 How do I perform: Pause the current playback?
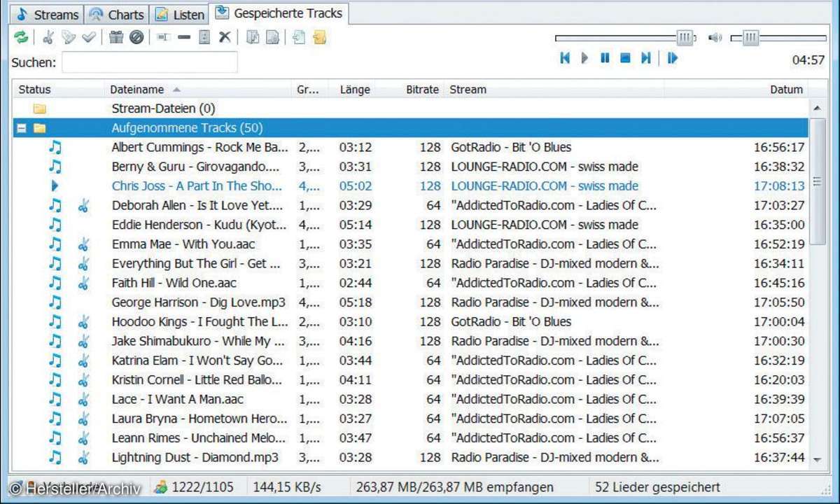pyautogui.click(x=605, y=58)
